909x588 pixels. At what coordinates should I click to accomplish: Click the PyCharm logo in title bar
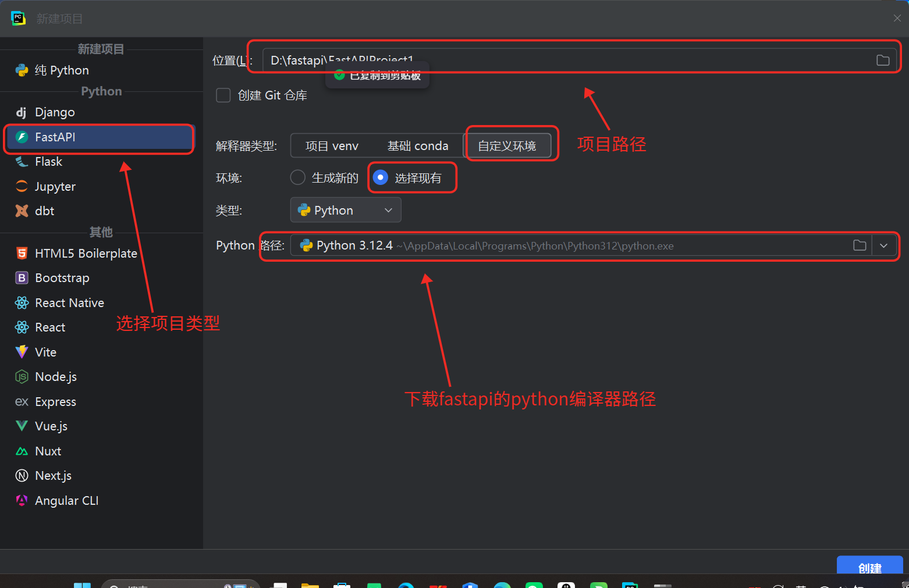click(18, 18)
